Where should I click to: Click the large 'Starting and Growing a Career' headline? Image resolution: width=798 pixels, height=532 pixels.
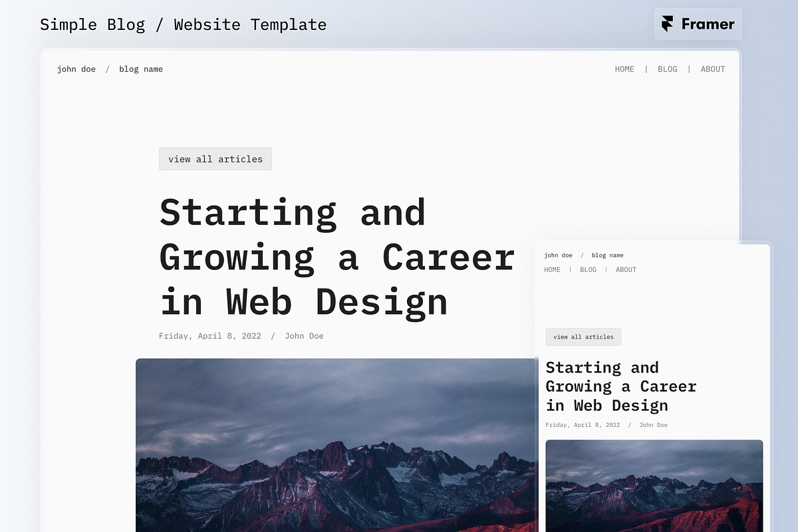pos(337,257)
